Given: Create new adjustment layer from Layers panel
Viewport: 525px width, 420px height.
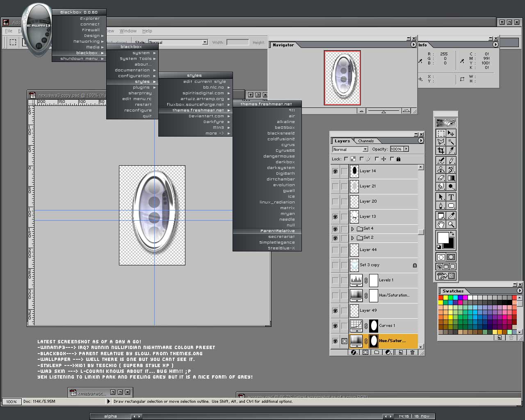Looking at the screenshot, I should click(389, 352).
